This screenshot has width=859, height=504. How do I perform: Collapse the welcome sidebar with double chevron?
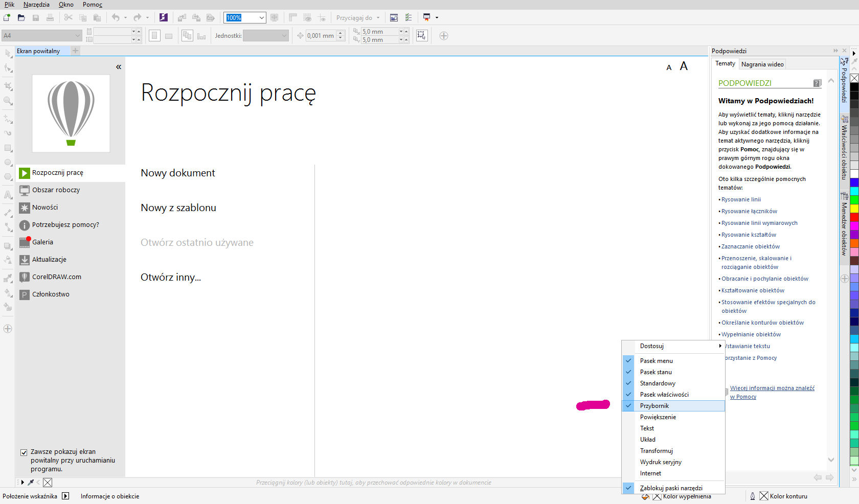point(119,67)
